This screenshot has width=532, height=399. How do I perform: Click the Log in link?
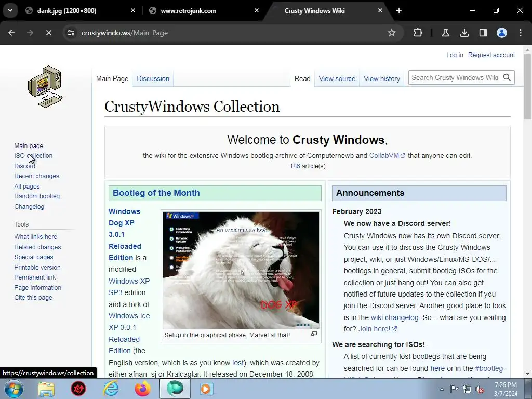point(455,55)
